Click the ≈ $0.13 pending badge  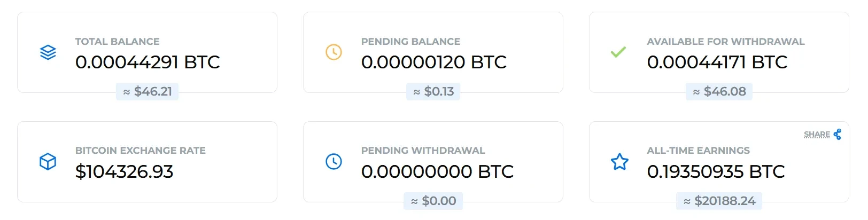coord(433,92)
